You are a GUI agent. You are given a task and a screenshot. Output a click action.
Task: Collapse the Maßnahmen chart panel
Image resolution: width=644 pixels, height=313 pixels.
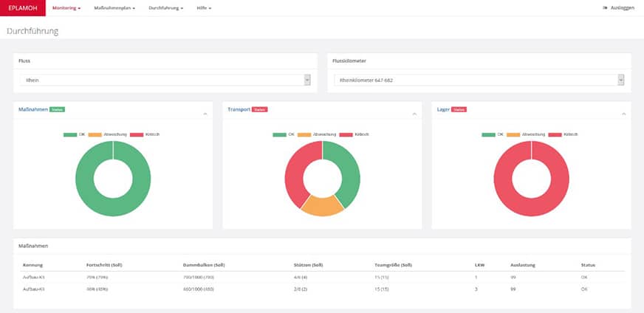pos(205,114)
